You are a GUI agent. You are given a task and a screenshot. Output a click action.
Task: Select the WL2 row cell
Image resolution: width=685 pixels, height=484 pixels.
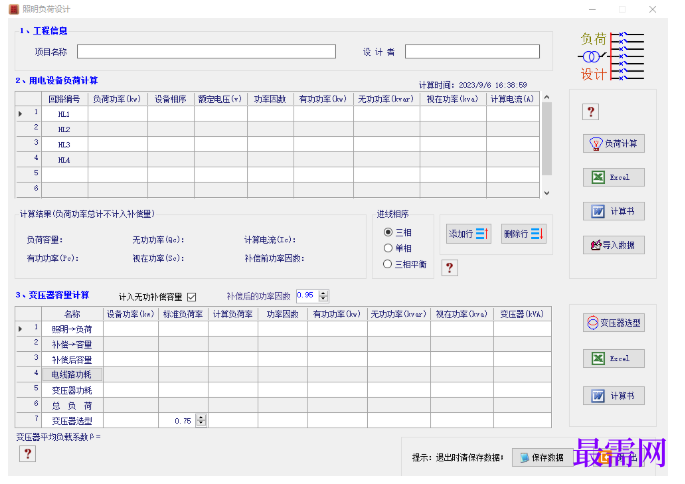click(x=65, y=129)
